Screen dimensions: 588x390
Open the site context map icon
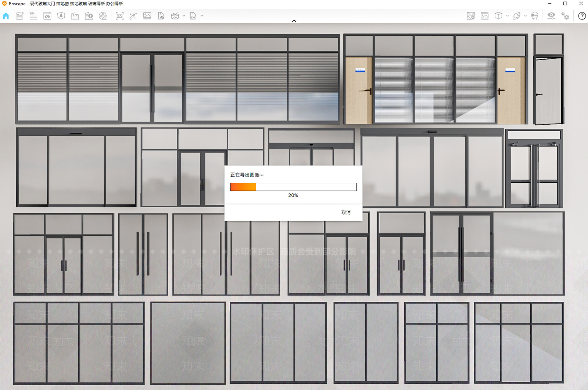click(61, 16)
